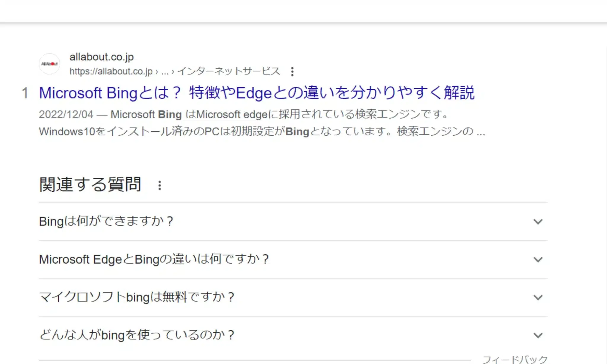Open three-dot menu next to 関連する質問
This screenshot has height=364, width=607.
click(159, 185)
